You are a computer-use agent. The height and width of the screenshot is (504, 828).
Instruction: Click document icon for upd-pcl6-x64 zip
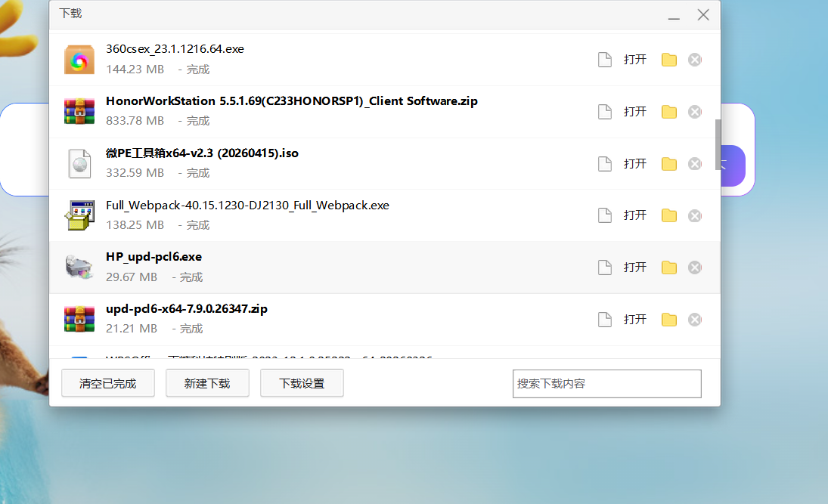pyautogui.click(x=605, y=320)
